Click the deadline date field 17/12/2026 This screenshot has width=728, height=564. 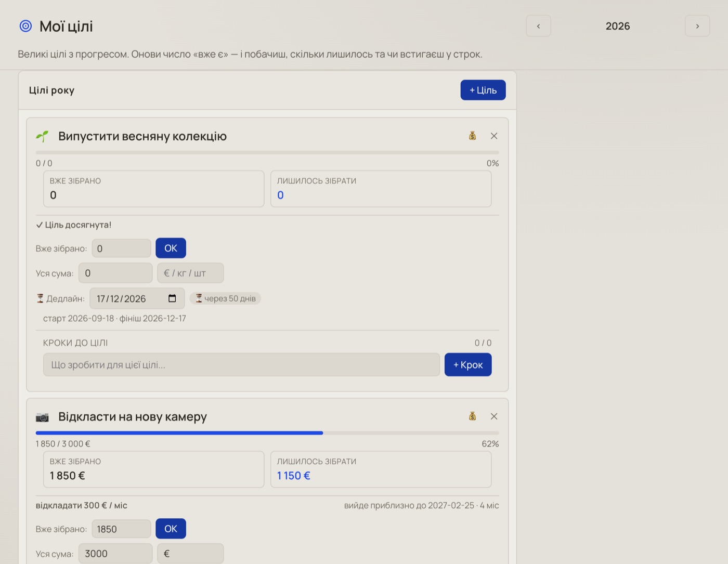point(137,298)
